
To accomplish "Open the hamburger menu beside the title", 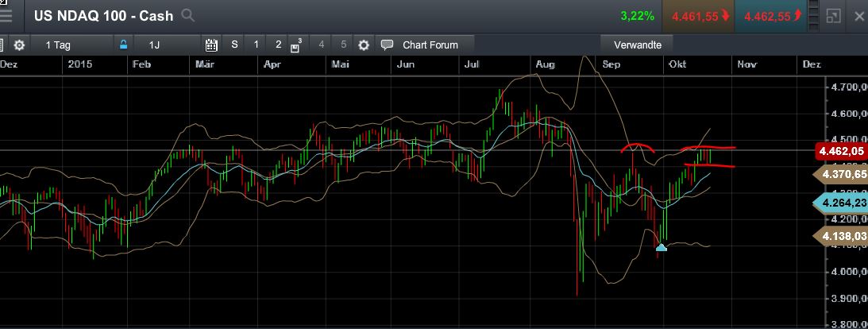I will [x=6, y=16].
